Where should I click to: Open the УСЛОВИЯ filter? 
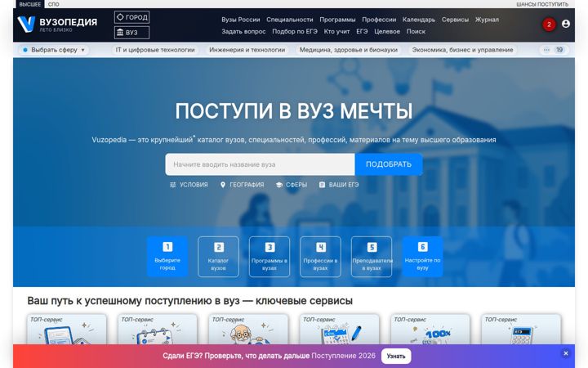pos(189,185)
